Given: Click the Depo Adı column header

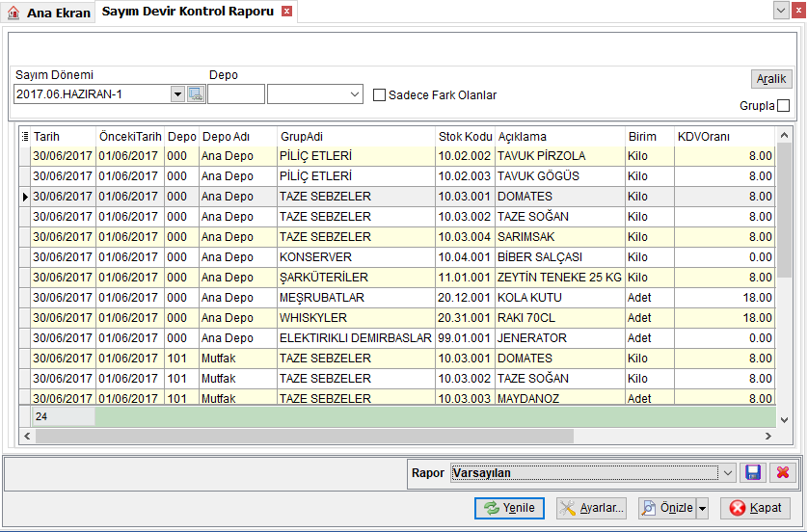Looking at the screenshot, I should pyautogui.click(x=237, y=137).
